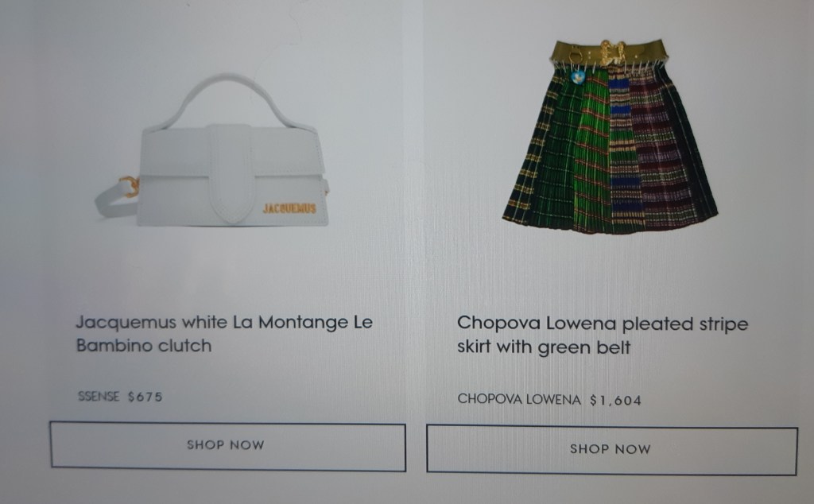
Task: Select the CHOPOVA LOWENA retailer label
Action: (x=518, y=399)
